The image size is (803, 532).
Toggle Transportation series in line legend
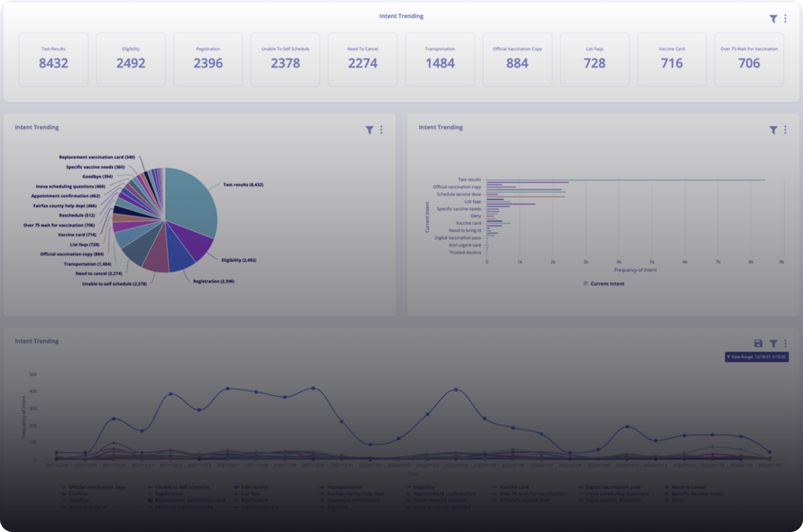coord(341,487)
